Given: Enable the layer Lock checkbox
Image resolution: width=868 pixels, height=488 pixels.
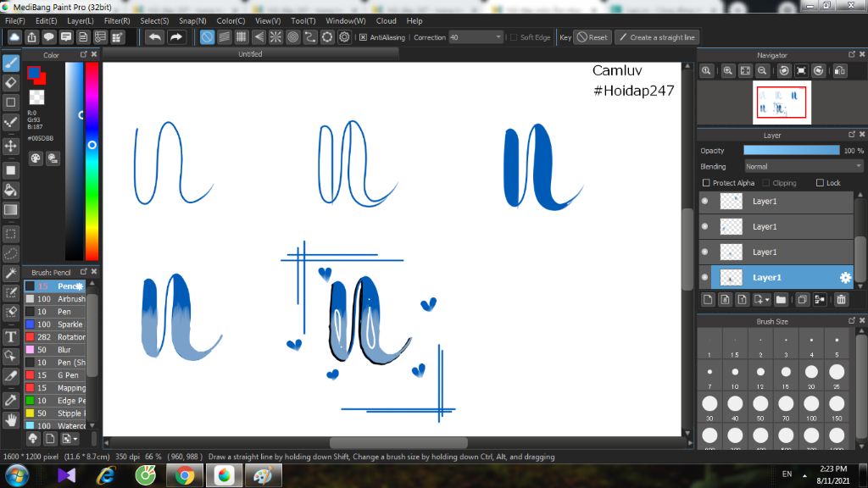Looking at the screenshot, I should click(x=820, y=183).
